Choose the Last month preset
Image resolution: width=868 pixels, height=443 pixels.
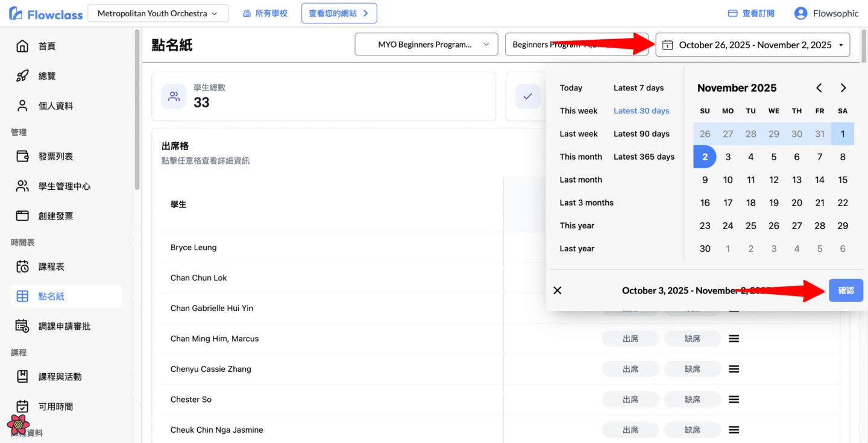[x=580, y=180]
